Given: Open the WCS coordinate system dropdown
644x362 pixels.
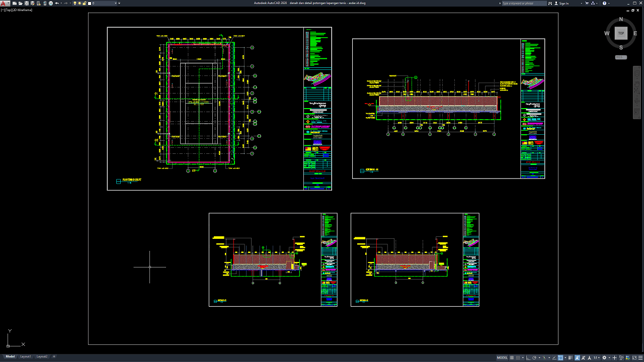Looking at the screenshot, I should click(x=621, y=57).
